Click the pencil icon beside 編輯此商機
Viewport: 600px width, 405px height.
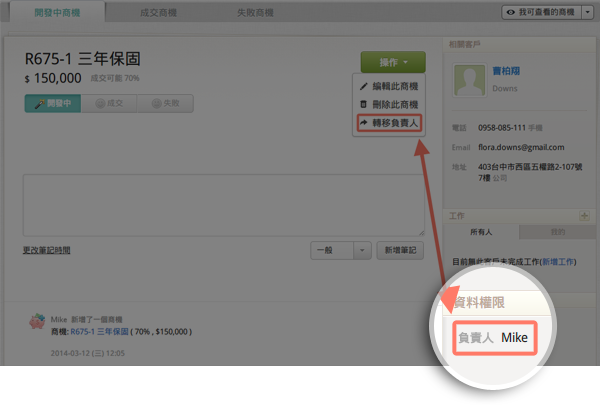364,87
